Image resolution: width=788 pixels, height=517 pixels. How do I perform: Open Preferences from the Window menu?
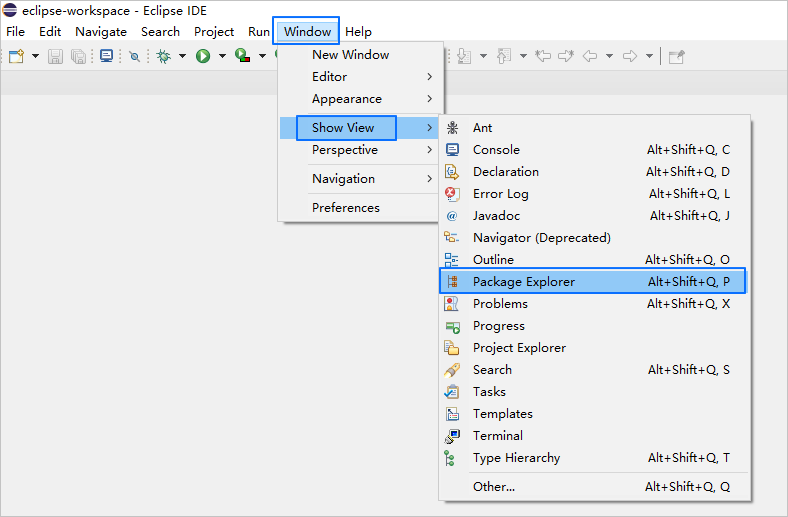click(x=345, y=208)
